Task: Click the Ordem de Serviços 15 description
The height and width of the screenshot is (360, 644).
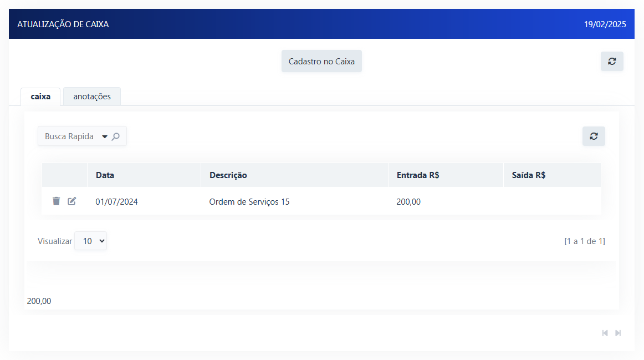Action: point(249,202)
